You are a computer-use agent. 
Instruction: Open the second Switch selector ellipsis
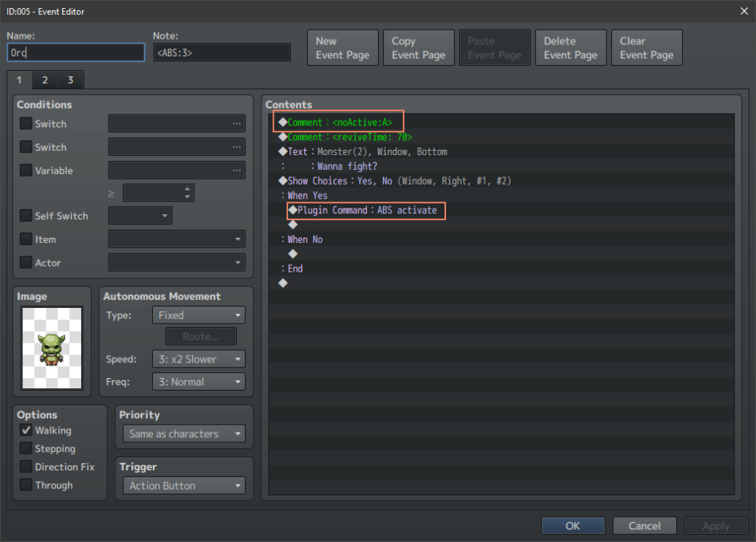(236, 147)
